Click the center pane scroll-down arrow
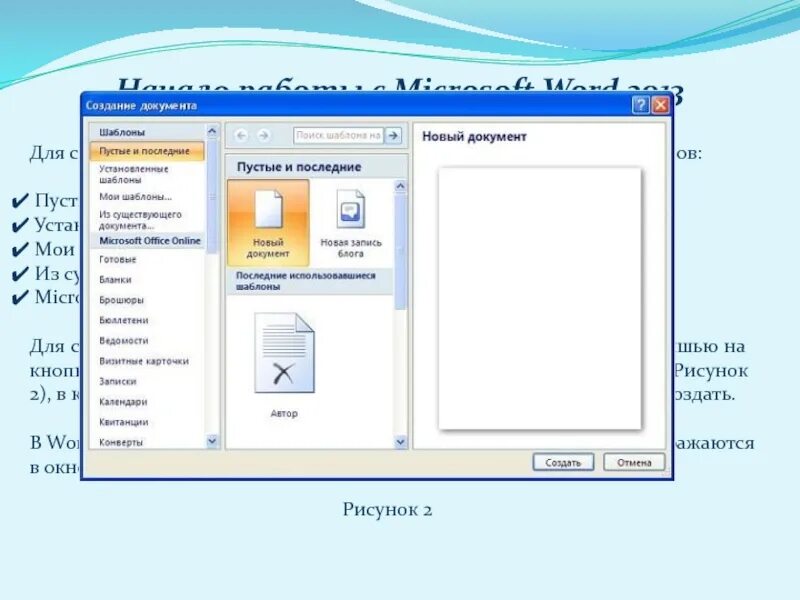800x600 pixels. coord(401,442)
